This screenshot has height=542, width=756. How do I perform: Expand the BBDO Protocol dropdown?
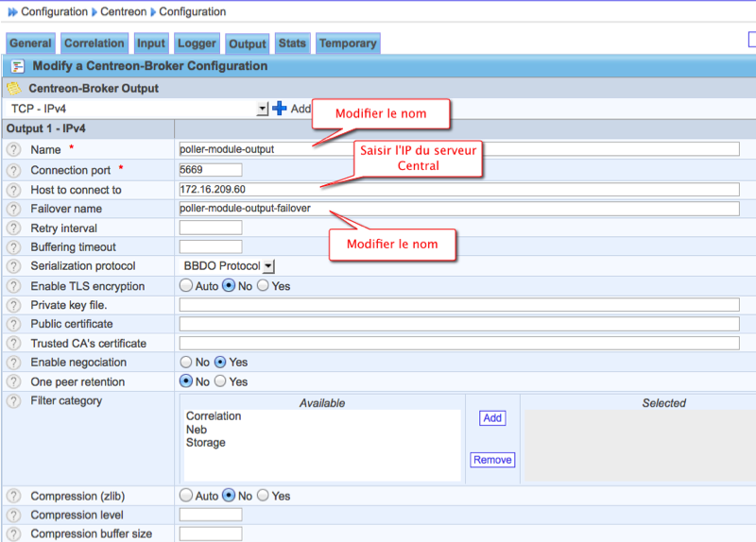[x=268, y=267]
